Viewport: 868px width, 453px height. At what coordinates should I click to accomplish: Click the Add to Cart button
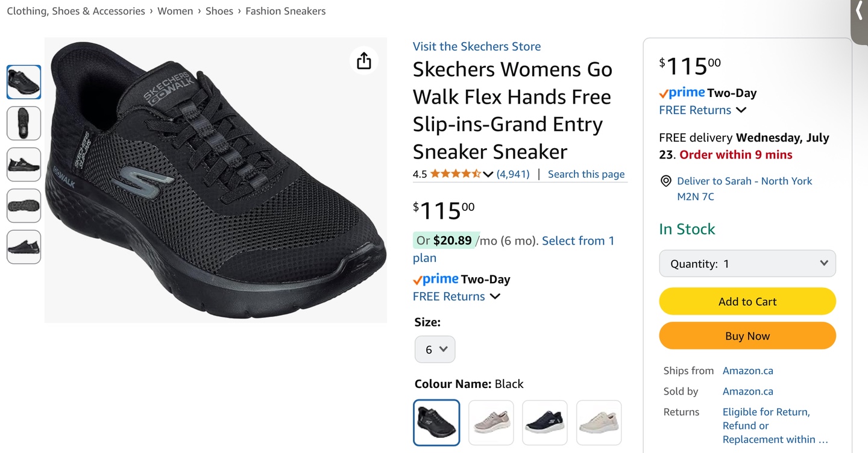[747, 301]
